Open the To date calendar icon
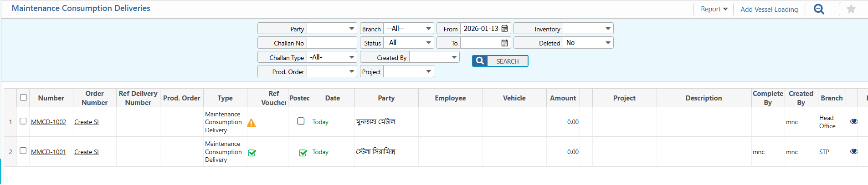The height and width of the screenshot is (185, 868). (504, 43)
